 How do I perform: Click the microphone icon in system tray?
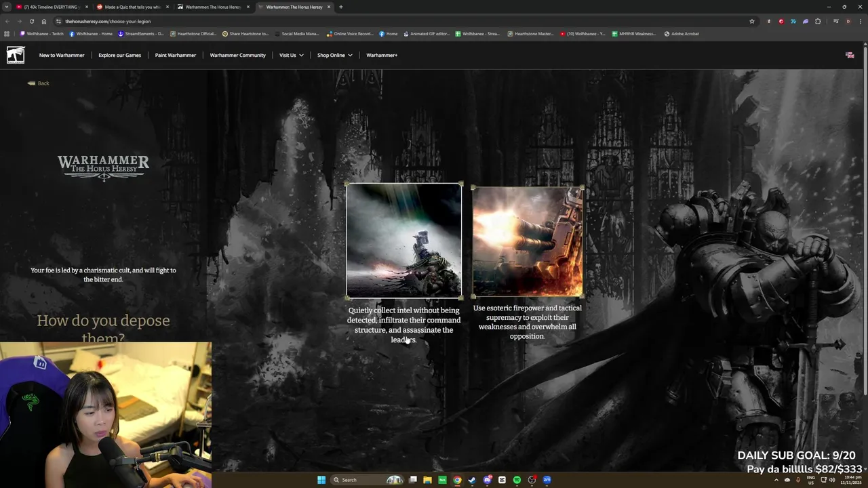tap(798, 480)
